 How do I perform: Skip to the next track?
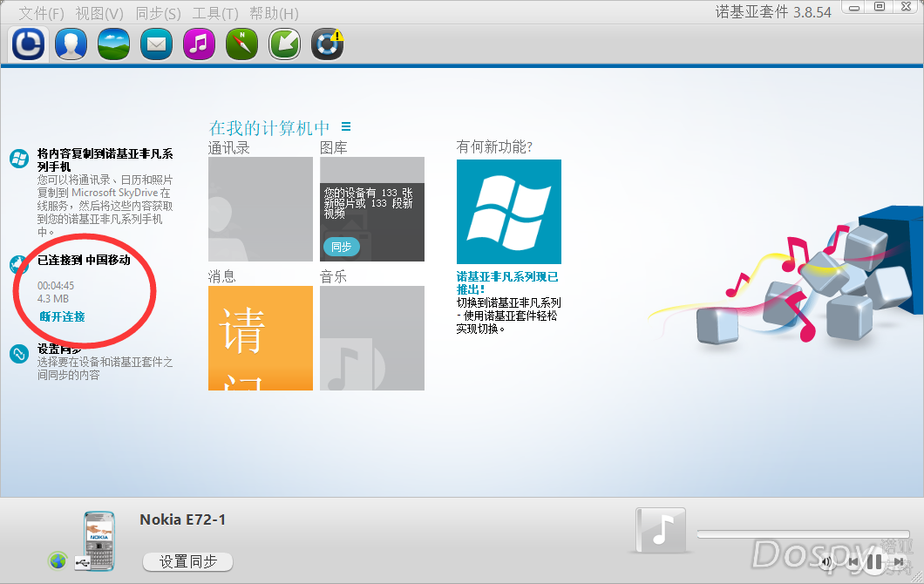click(899, 562)
